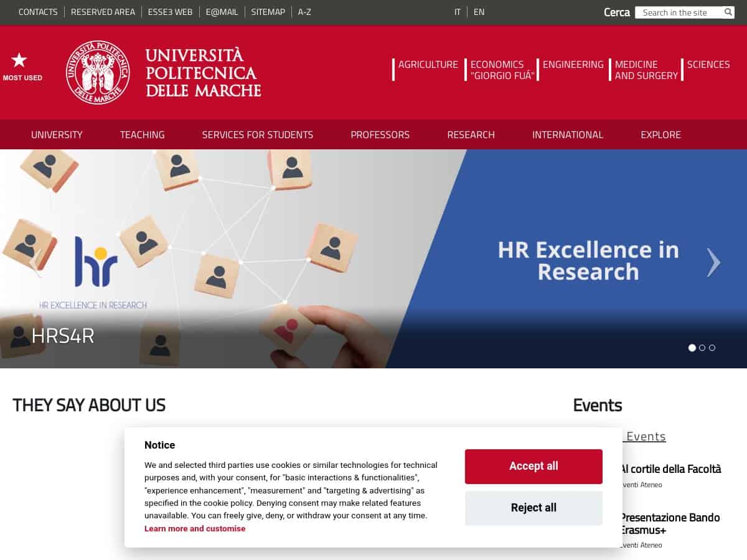Image resolution: width=747 pixels, height=560 pixels.
Task: Open the Sciences faculty link
Action: click(708, 64)
